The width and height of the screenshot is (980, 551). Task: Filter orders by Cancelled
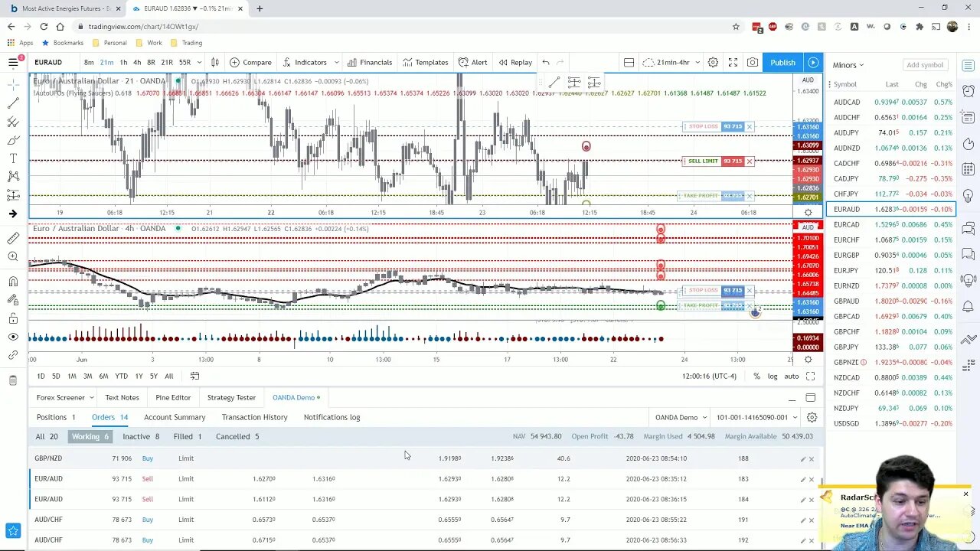click(237, 436)
